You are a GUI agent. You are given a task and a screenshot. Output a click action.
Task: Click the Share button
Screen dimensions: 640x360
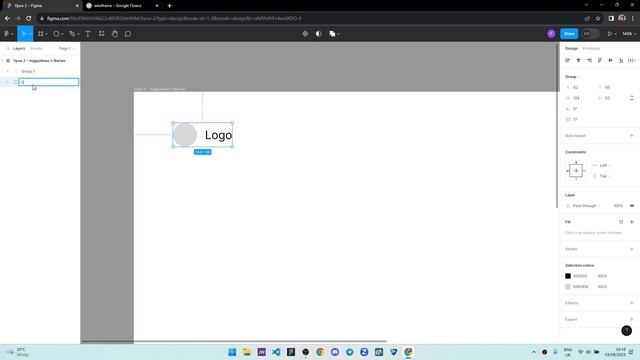[569, 34]
